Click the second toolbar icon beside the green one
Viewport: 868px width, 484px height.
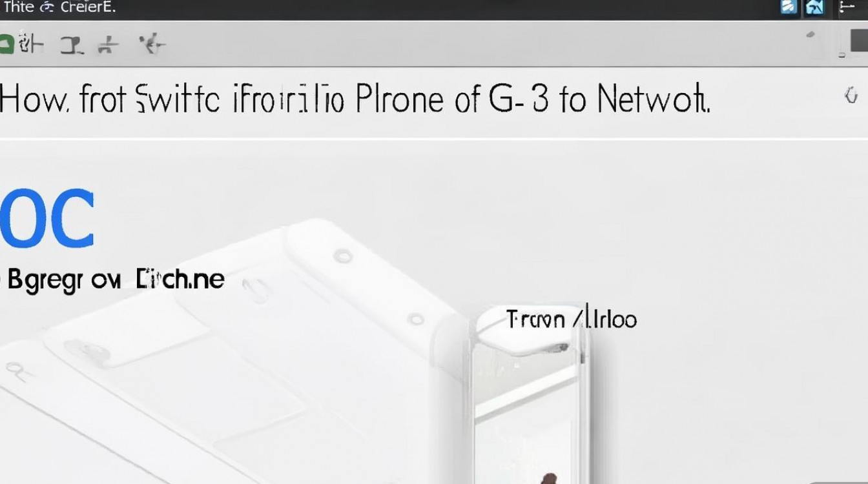tap(30, 44)
